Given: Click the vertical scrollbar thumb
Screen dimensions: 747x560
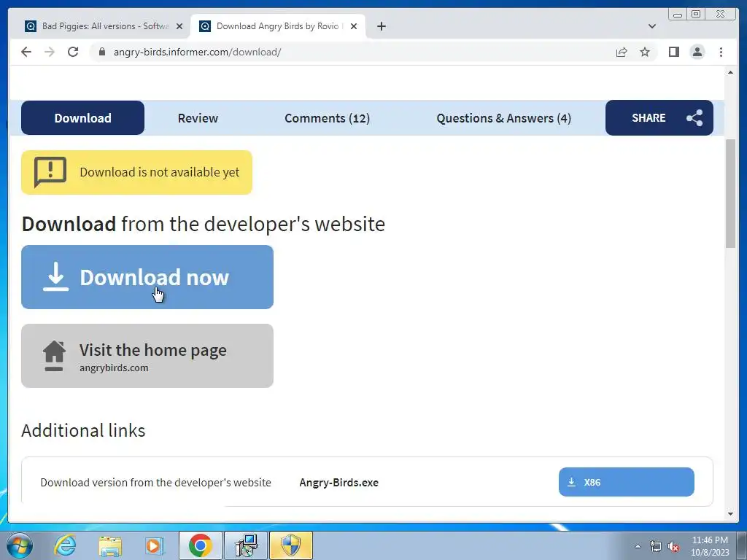Looking at the screenshot, I should [x=730, y=193].
